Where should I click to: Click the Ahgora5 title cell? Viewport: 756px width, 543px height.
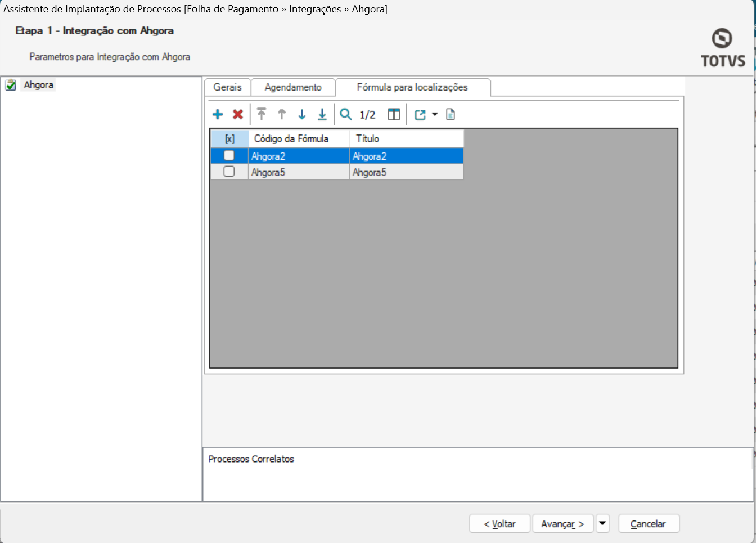click(407, 172)
